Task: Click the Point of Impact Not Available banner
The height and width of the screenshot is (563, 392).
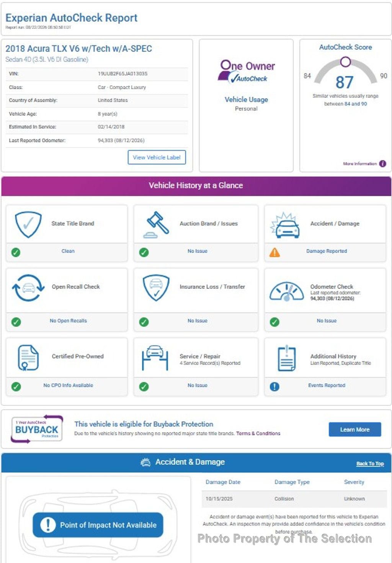Action: 98,525
